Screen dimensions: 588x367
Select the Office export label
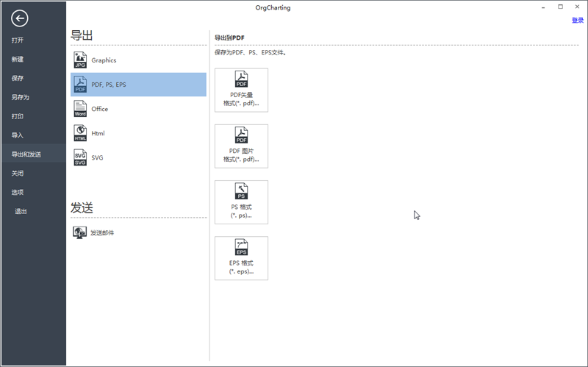100,109
